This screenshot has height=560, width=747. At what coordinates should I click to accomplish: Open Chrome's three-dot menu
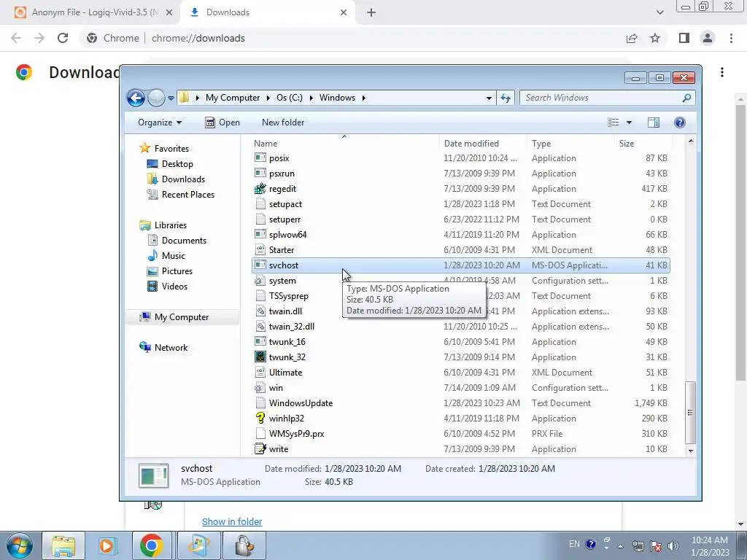click(731, 38)
